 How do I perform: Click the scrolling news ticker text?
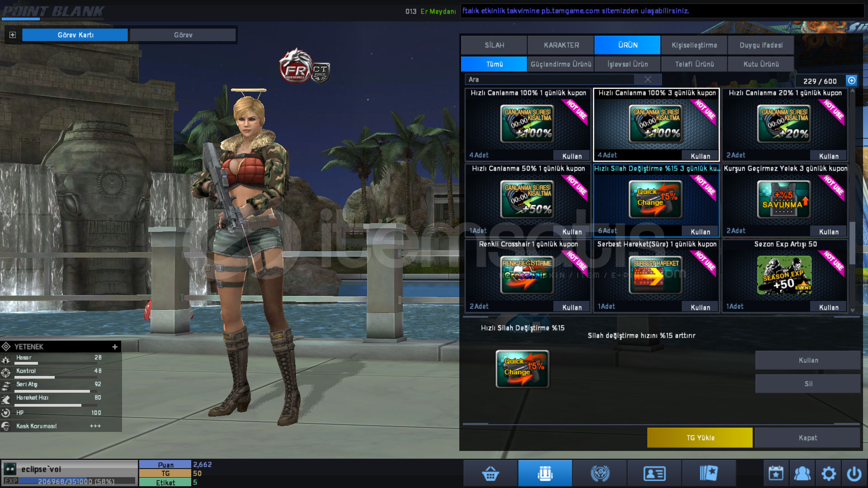575,11
